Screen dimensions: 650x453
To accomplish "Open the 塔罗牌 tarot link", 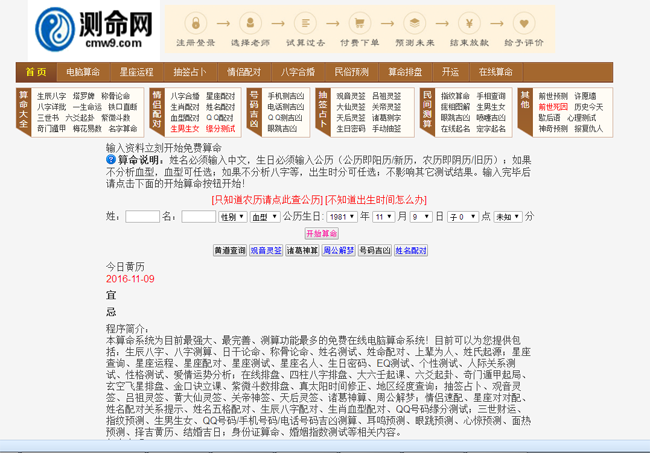I will pos(83,96).
